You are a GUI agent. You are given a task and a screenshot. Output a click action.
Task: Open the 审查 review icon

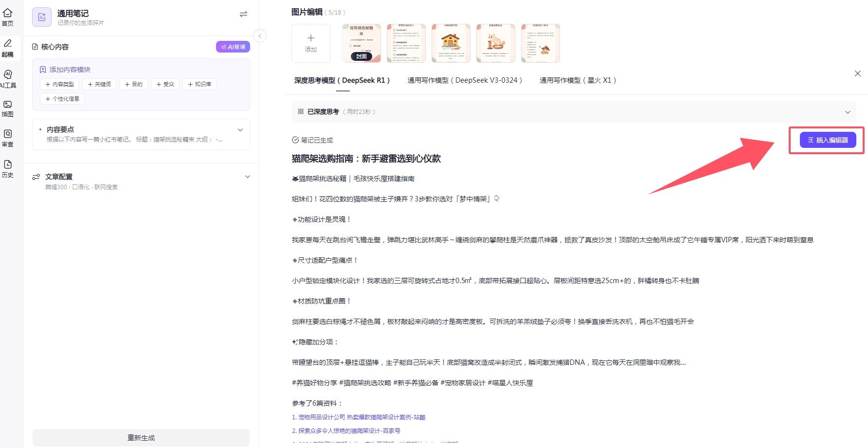point(8,138)
